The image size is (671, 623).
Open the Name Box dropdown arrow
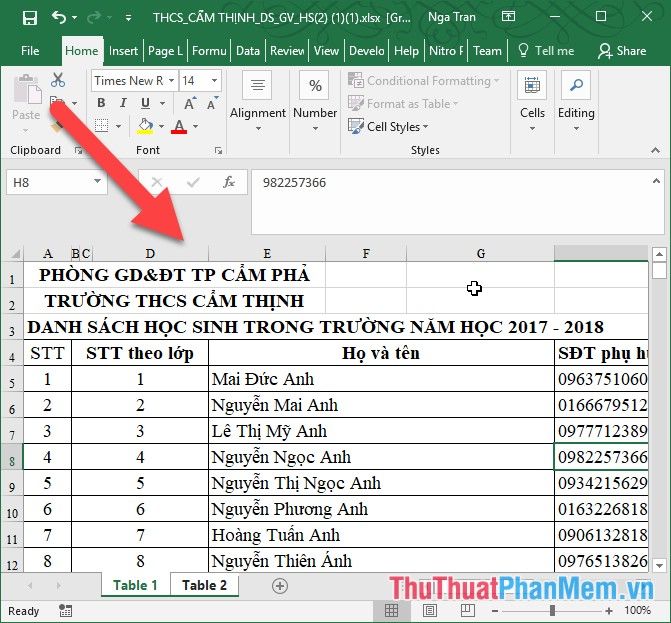(x=97, y=181)
